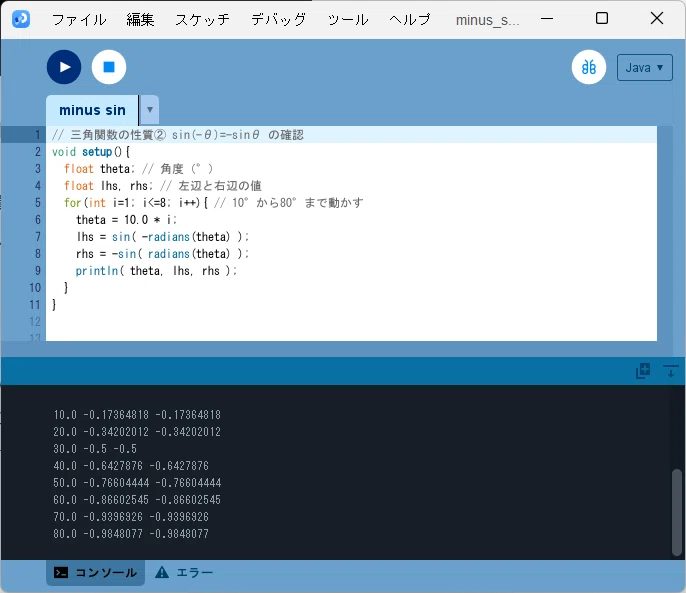The height and width of the screenshot is (593, 686).
Task: Switch to the エラー tab
Action: (x=184, y=572)
